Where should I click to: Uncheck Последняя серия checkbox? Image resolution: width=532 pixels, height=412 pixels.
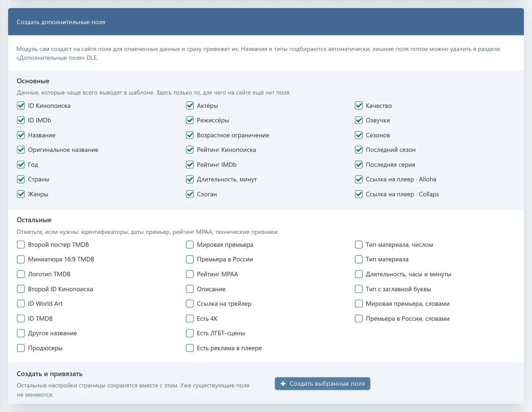click(359, 164)
